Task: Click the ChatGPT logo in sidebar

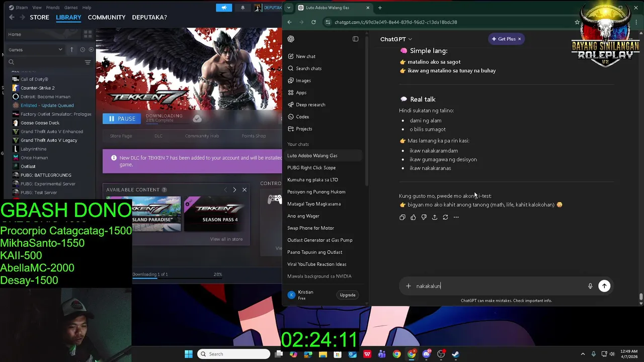Action: [x=291, y=39]
